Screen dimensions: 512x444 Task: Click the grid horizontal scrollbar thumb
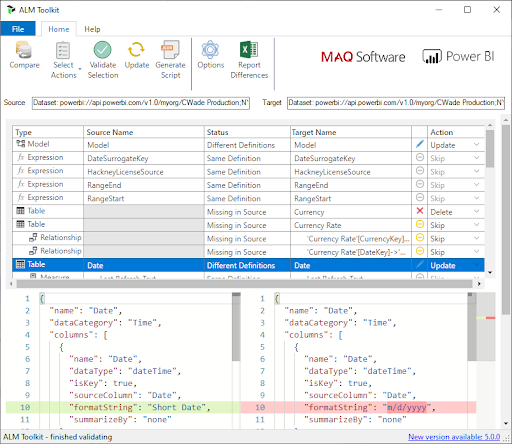pyautogui.click(x=245, y=284)
